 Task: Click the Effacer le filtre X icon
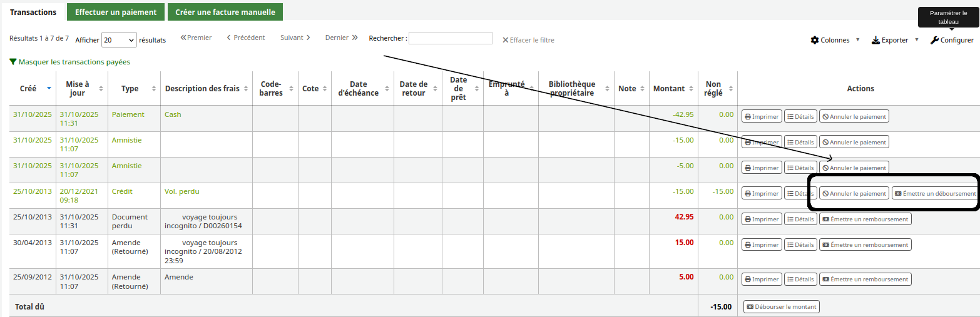pyautogui.click(x=506, y=40)
